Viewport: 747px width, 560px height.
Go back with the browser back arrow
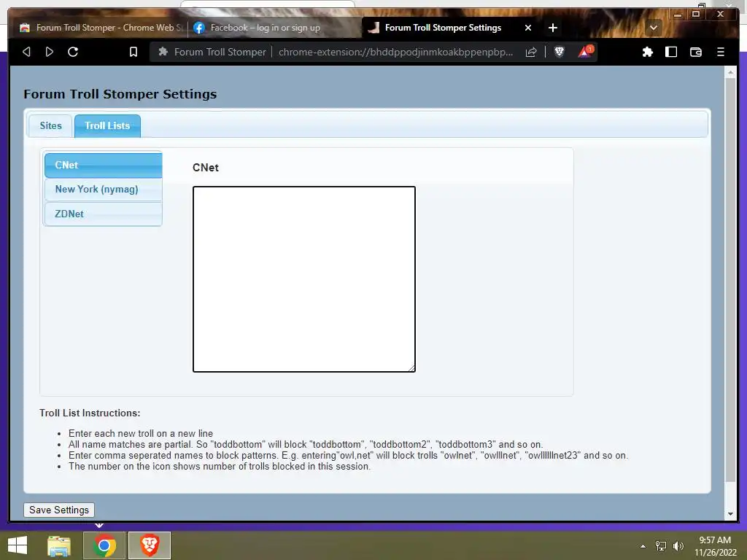click(x=27, y=52)
